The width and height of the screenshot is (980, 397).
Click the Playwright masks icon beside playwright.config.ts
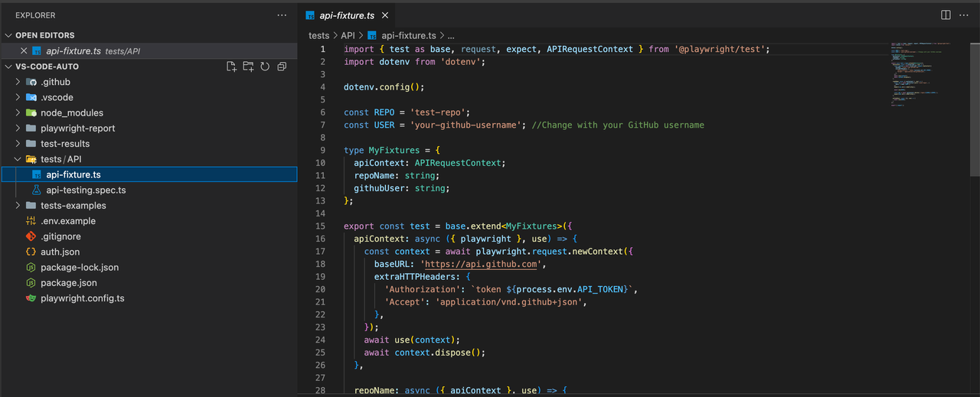click(31, 298)
